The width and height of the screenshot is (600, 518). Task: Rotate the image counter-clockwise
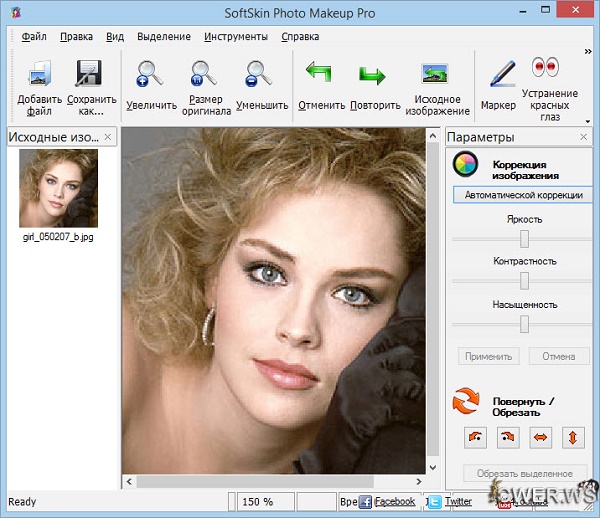pos(475,437)
